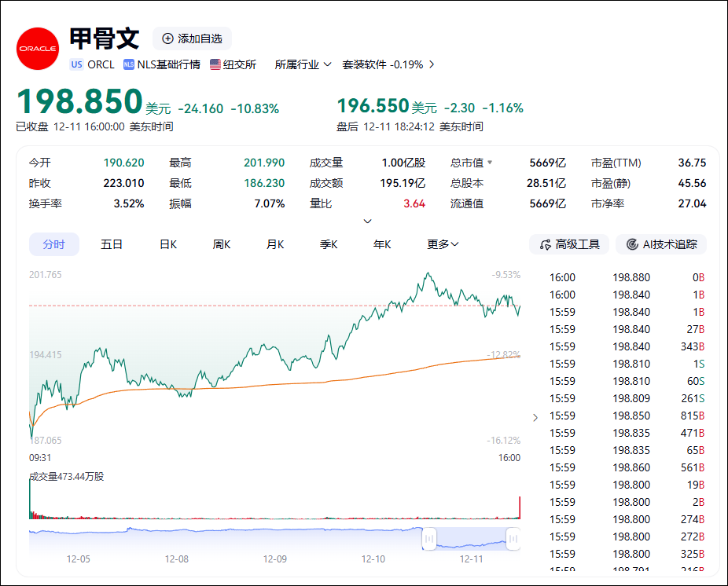Image resolution: width=728 pixels, height=586 pixels.
Task: Click the AI技术追踪 radar icon
Action: point(632,244)
